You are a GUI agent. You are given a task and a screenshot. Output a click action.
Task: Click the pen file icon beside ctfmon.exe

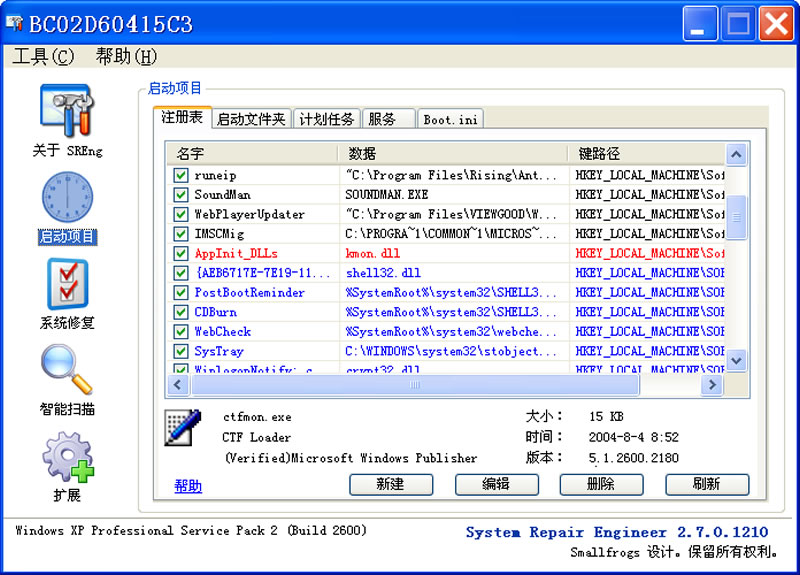[x=183, y=428]
